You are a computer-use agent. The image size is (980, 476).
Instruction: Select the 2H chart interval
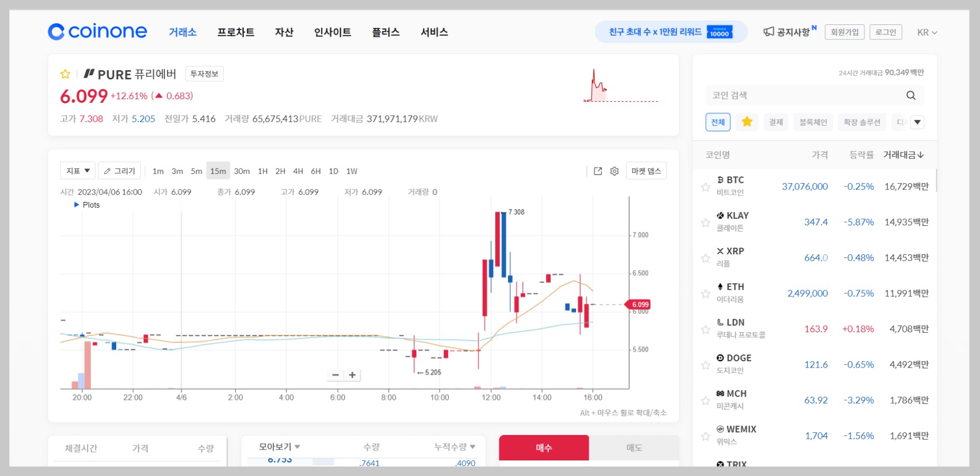pyautogui.click(x=280, y=171)
